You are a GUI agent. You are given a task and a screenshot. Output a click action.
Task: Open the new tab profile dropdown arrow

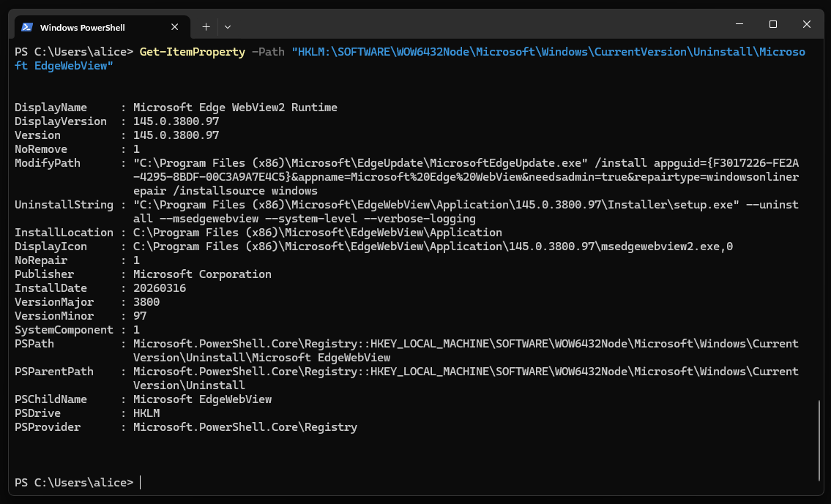pyautogui.click(x=228, y=27)
